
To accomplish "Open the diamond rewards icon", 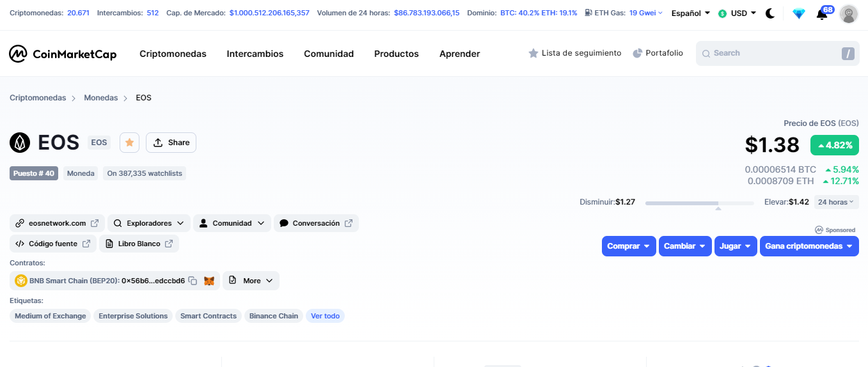I will (x=798, y=13).
